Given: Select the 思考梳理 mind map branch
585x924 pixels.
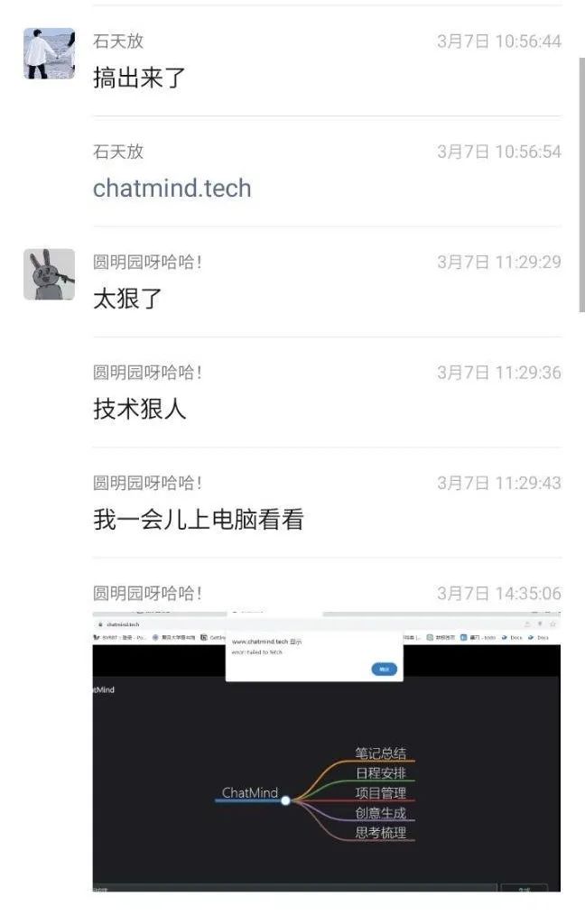Looking at the screenshot, I should point(380,833).
